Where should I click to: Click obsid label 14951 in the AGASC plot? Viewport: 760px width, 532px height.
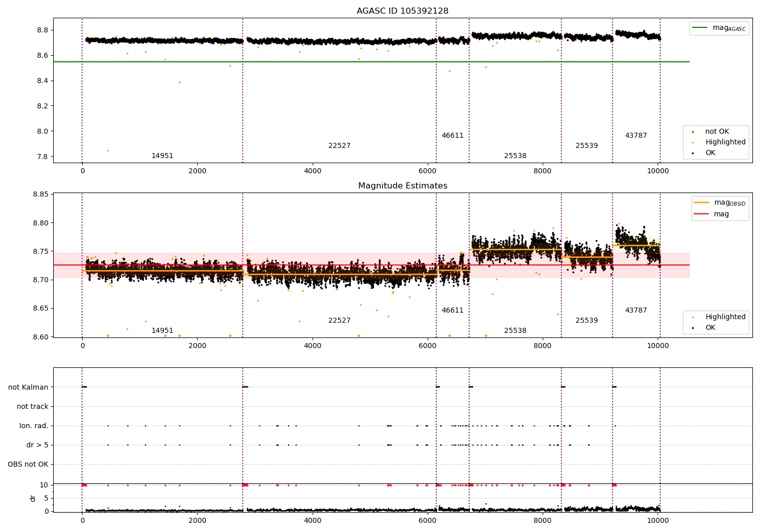(162, 156)
